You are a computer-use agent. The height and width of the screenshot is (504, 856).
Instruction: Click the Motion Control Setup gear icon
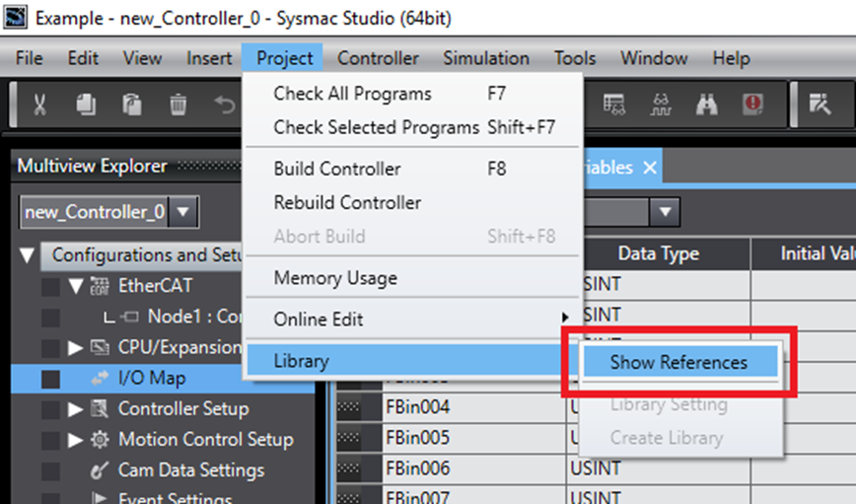click(x=101, y=440)
